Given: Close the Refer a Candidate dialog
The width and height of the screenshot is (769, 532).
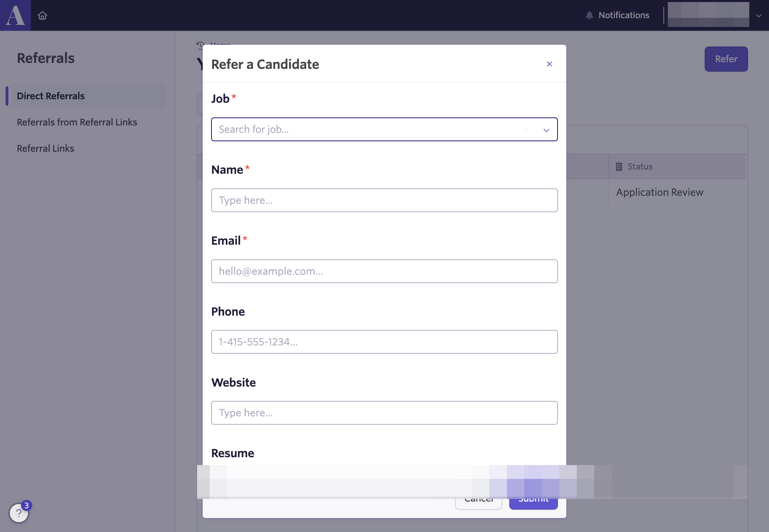Looking at the screenshot, I should click(x=549, y=64).
